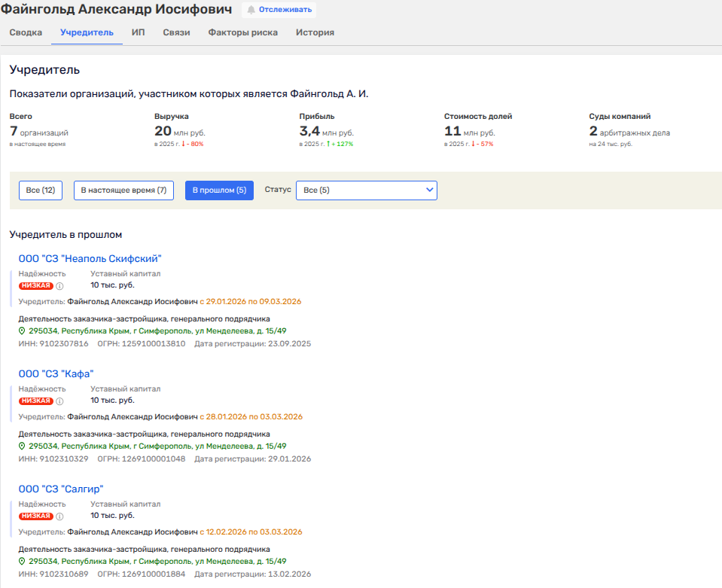Image resolution: width=722 pixels, height=588 pixels.
Task: Open ООО "СЗ "Кафа" company link
Action: point(56,374)
